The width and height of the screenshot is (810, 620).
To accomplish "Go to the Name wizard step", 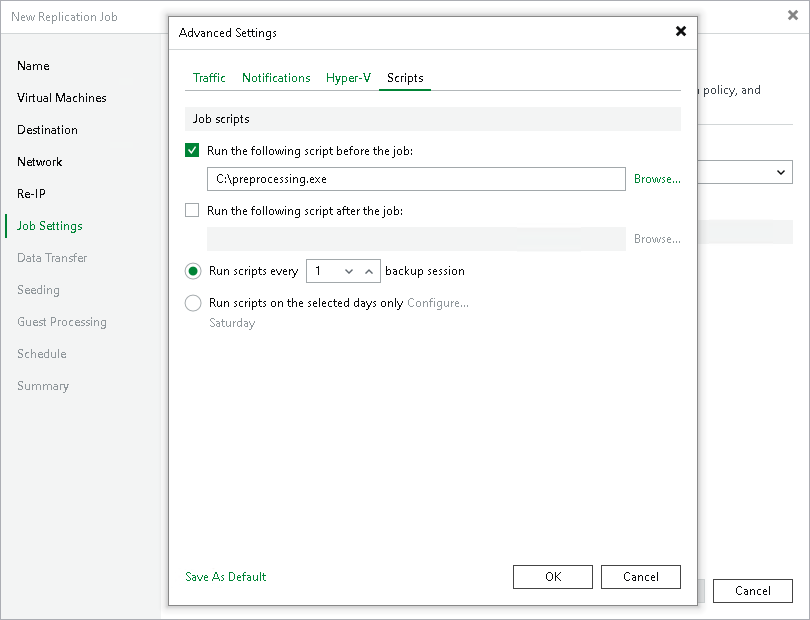I will [33, 66].
